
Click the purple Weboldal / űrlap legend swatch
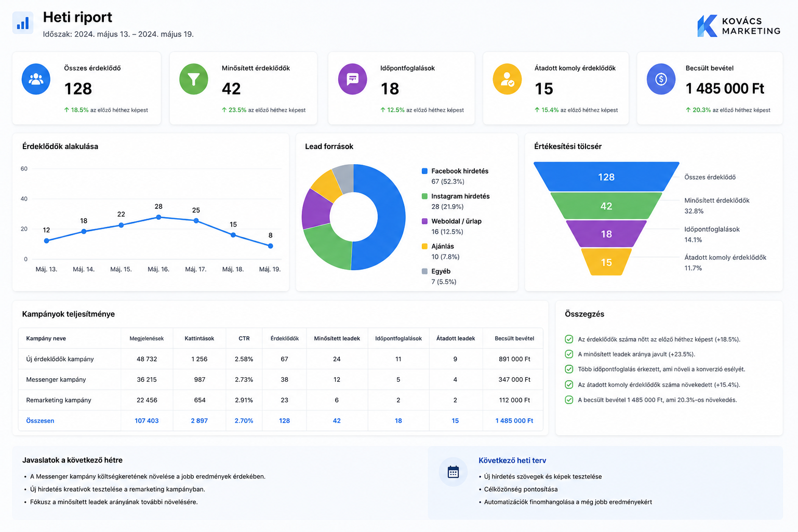[x=424, y=221]
